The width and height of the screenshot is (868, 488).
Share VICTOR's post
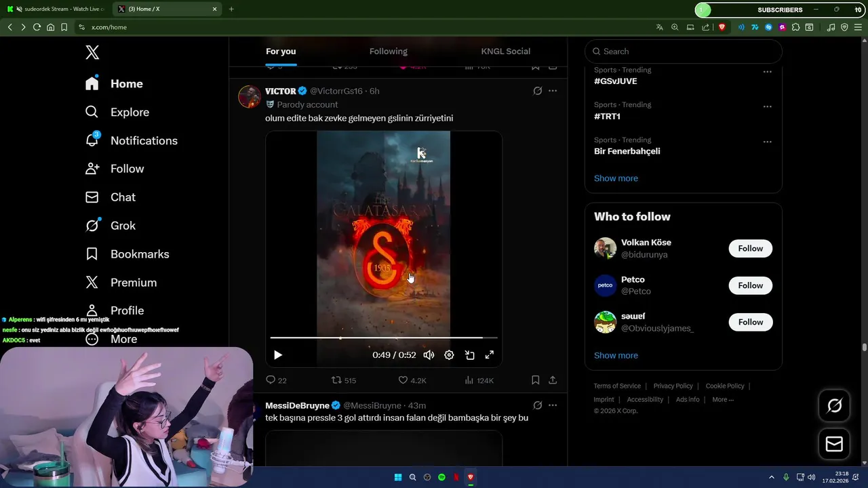point(553,380)
